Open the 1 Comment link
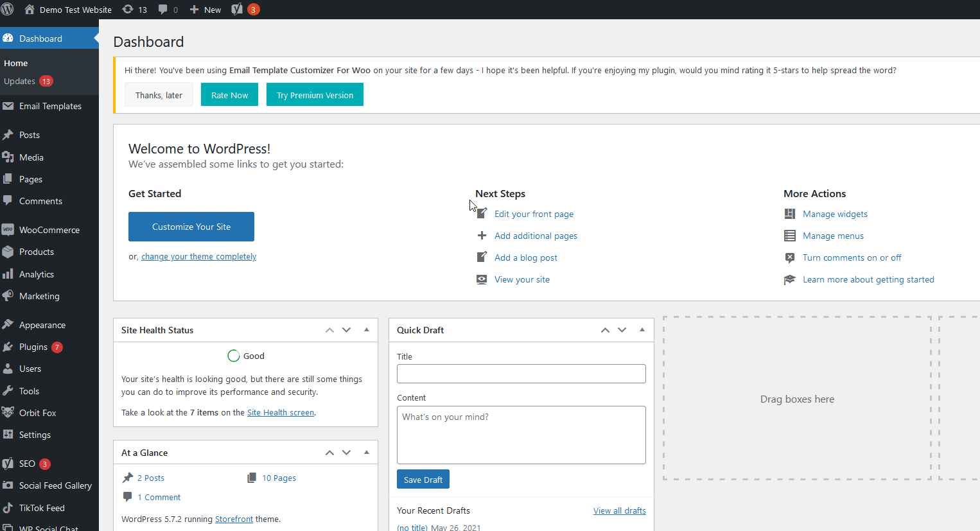The height and width of the screenshot is (531, 980). pyautogui.click(x=159, y=497)
